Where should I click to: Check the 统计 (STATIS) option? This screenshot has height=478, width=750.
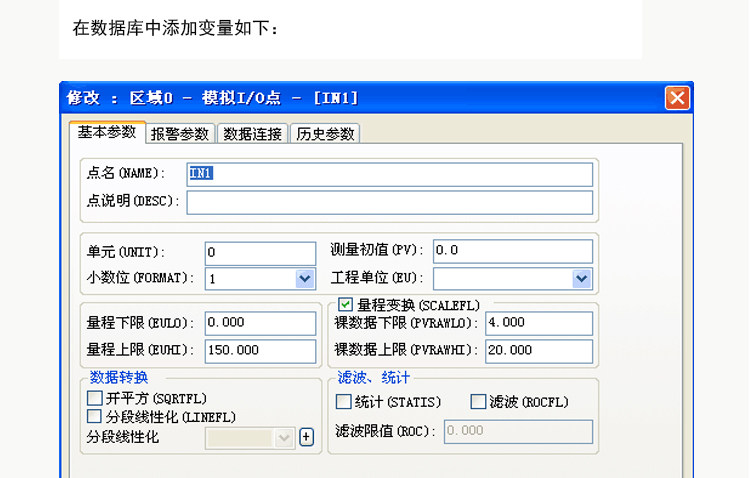[343, 401]
